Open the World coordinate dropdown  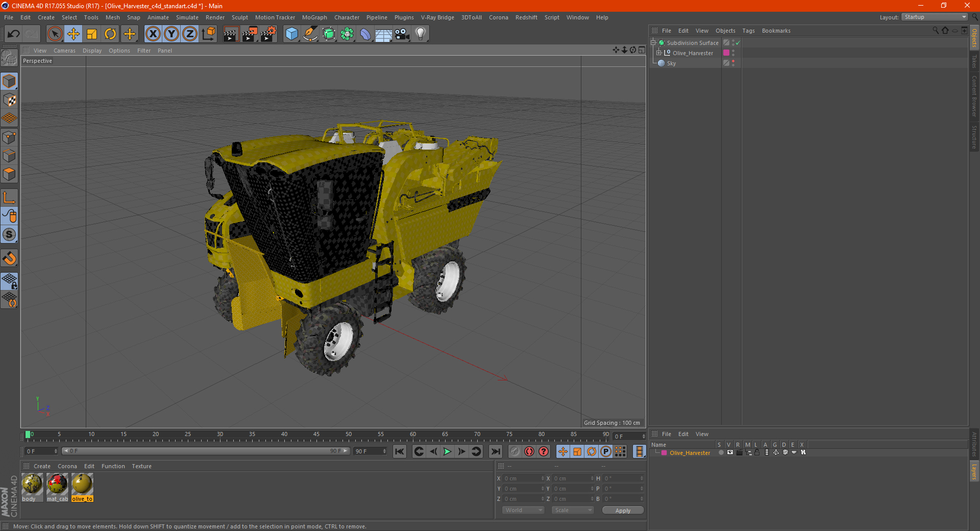click(523, 510)
